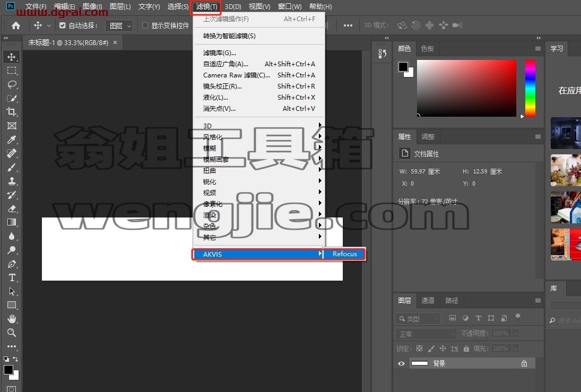Expand the 模糊 submenu
Image resolution: width=581 pixels, height=392 pixels.
(x=259, y=148)
